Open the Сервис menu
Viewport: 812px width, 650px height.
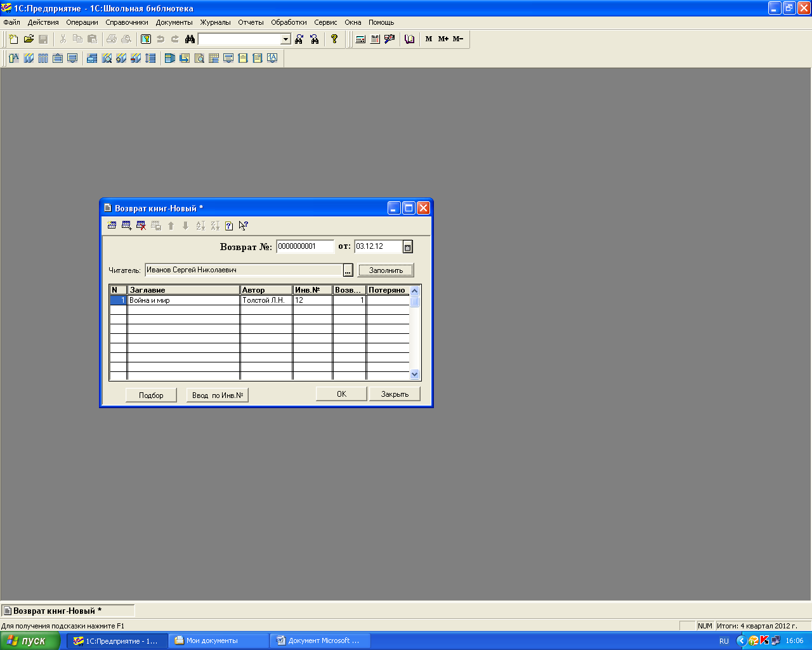[325, 22]
